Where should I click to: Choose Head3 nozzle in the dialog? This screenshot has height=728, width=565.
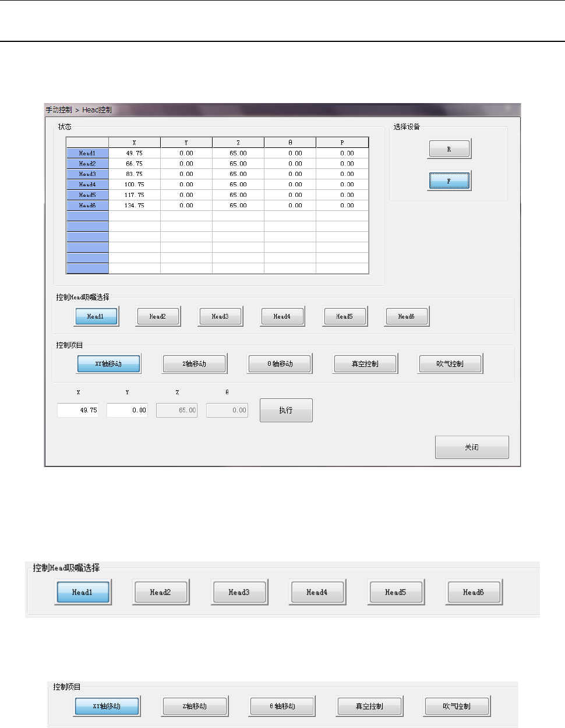pos(220,316)
